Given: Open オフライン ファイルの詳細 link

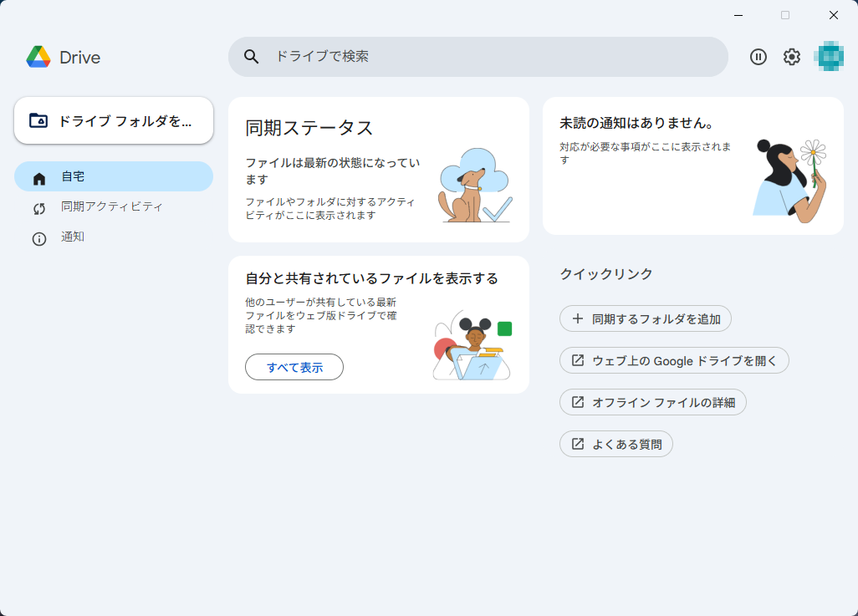Looking at the screenshot, I should pyautogui.click(x=652, y=402).
